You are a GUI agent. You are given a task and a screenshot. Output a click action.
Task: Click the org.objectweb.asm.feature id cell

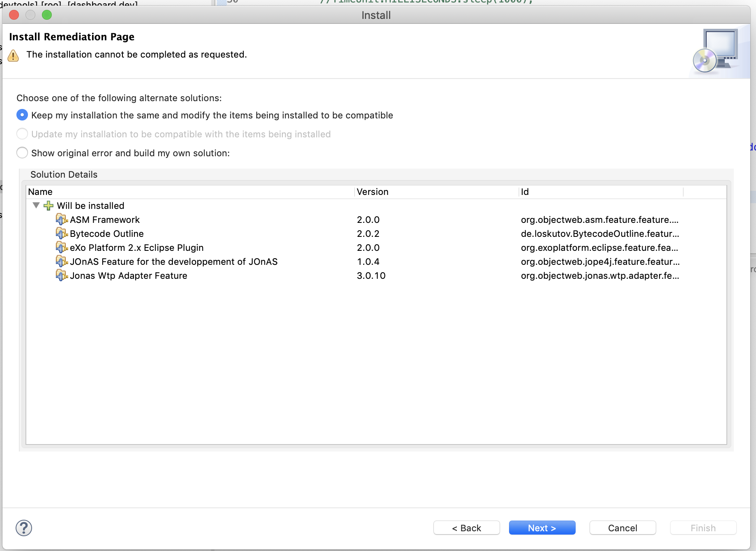599,220
